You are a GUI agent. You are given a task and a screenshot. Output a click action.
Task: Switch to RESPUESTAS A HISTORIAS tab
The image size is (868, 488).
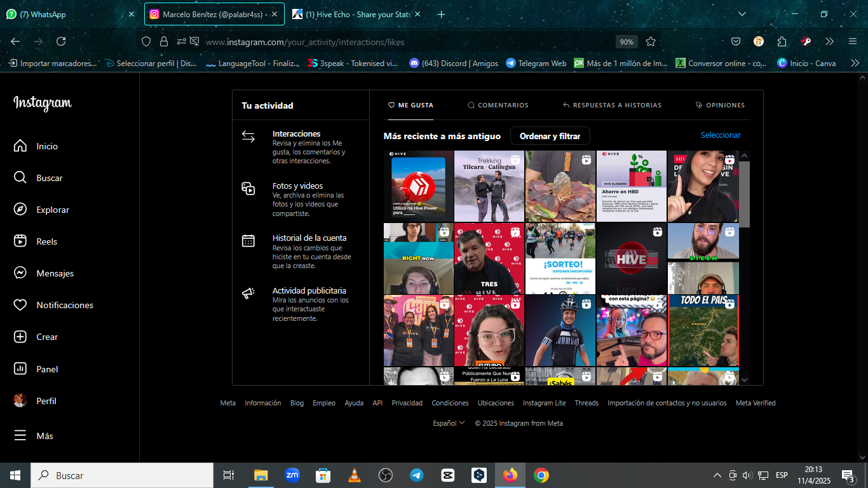coord(612,105)
